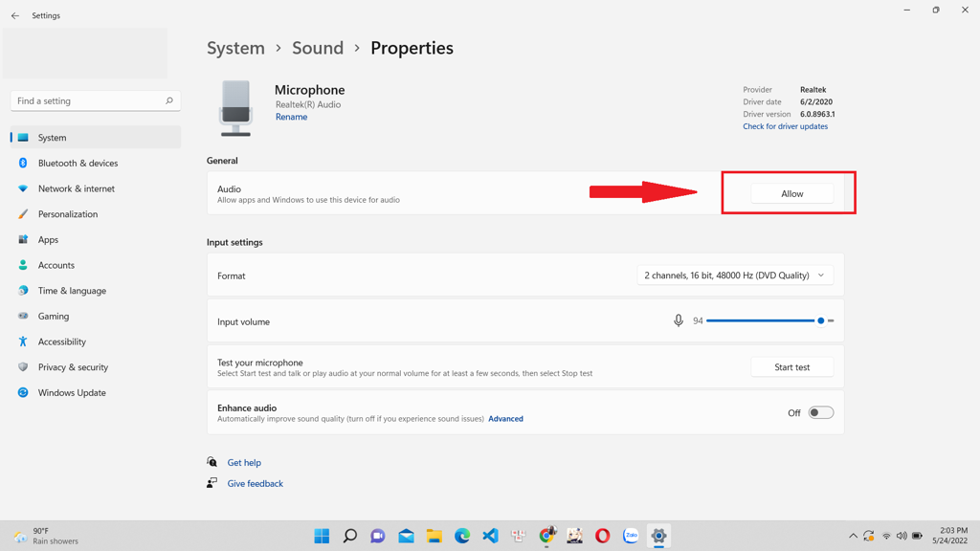
Task: Launch Opera browser from taskbar
Action: pos(603,536)
